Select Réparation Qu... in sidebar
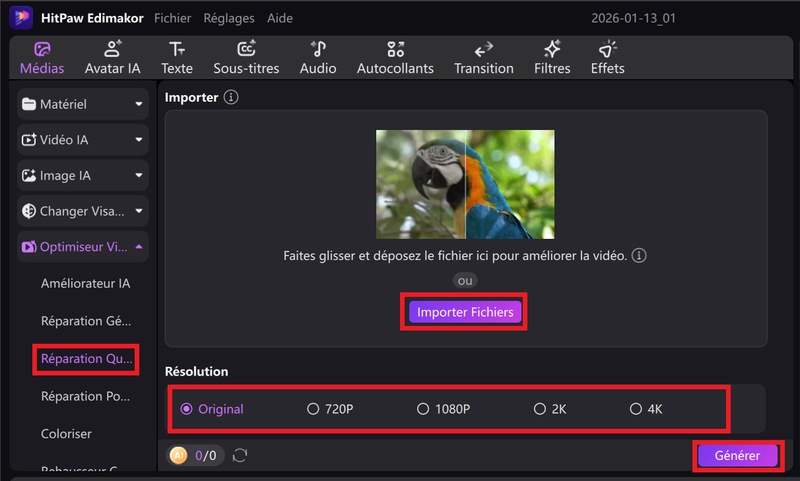Screen dimensions: 800x481 coord(86,359)
